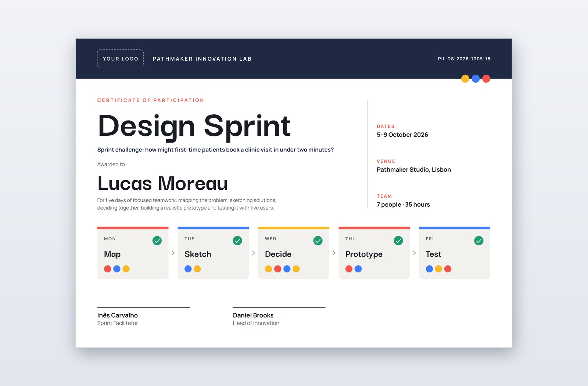The height and width of the screenshot is (386, 588).
Task: Click the red dot in the Decide card
Action: click(x=278, y=269)
